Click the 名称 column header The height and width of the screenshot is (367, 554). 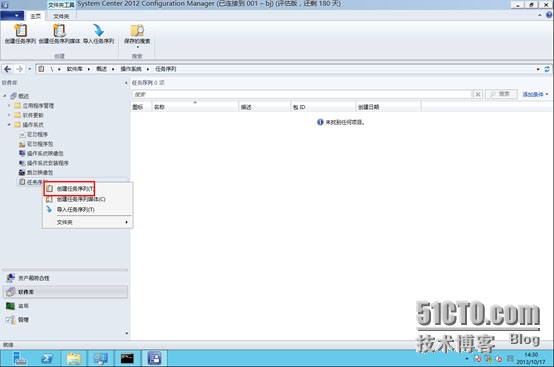point(195,107)
